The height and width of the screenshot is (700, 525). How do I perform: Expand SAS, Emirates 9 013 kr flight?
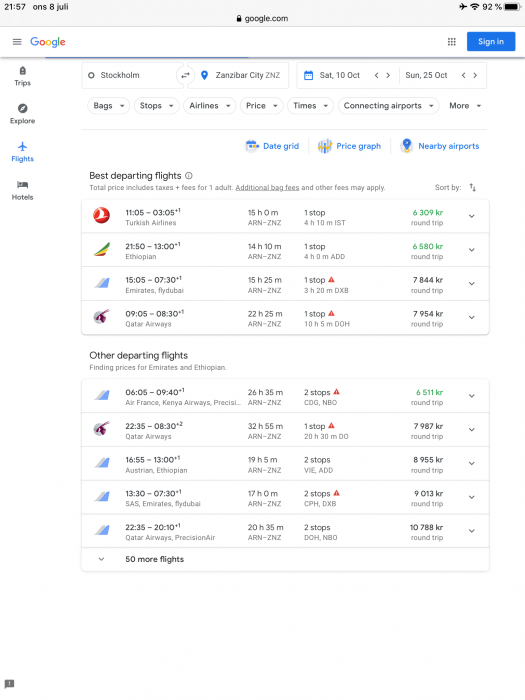click(471, 497)
